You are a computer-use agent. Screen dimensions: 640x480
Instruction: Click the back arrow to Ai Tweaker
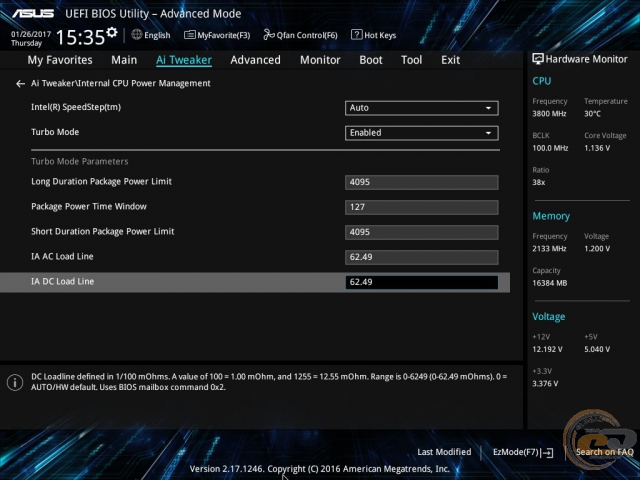20,84
